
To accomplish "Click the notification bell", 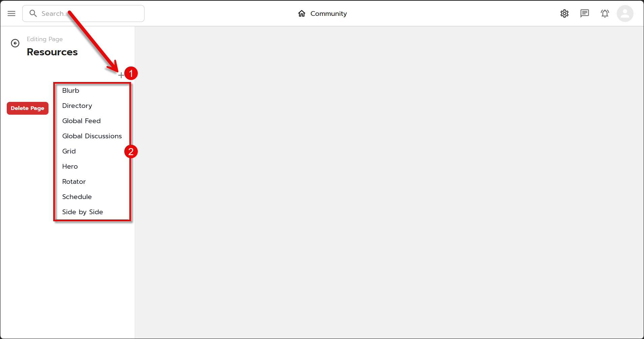I will point(605,13).
